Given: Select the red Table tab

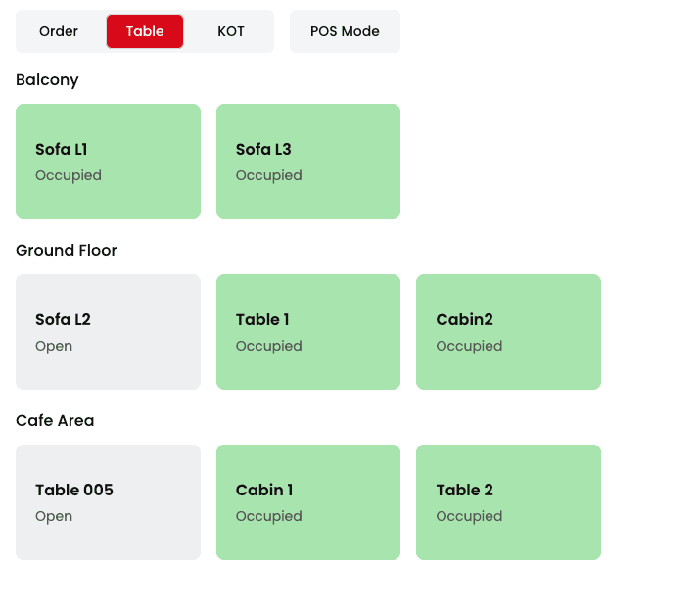Looking at the screenshot, I should pos(145,31).
